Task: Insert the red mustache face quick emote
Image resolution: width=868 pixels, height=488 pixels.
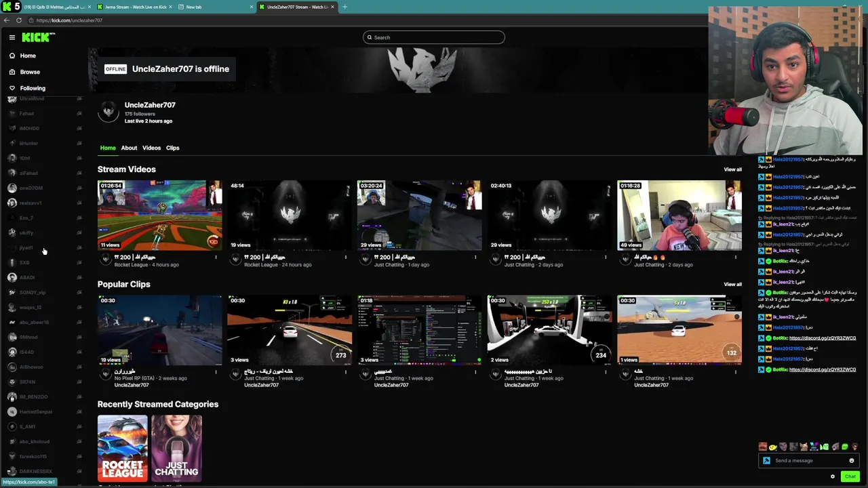Action: click(x=763, y=447)
